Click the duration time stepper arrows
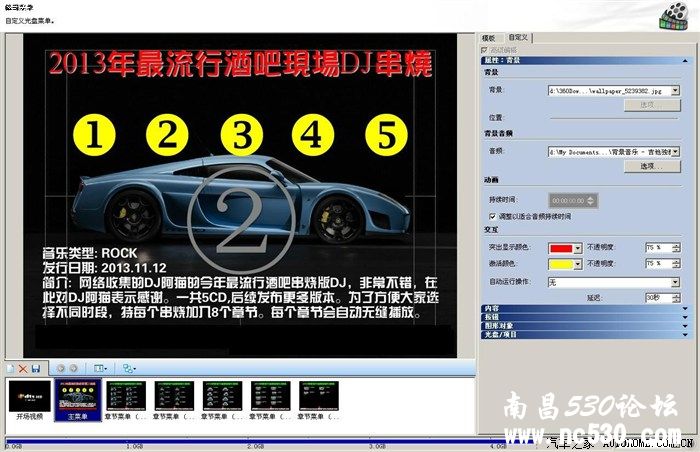The image size is (700, 452). (x=591, y=201)
